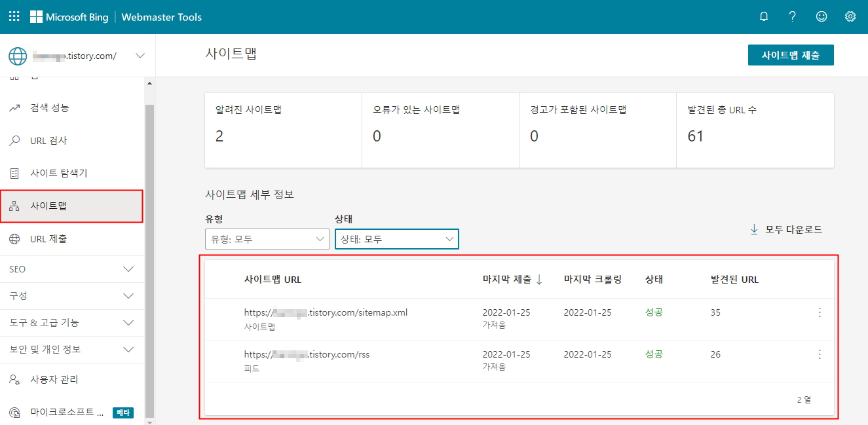Viewport: 868px width, 425px height.
Task: Go to the URL 제출 submission page
Action: [49, 237]
